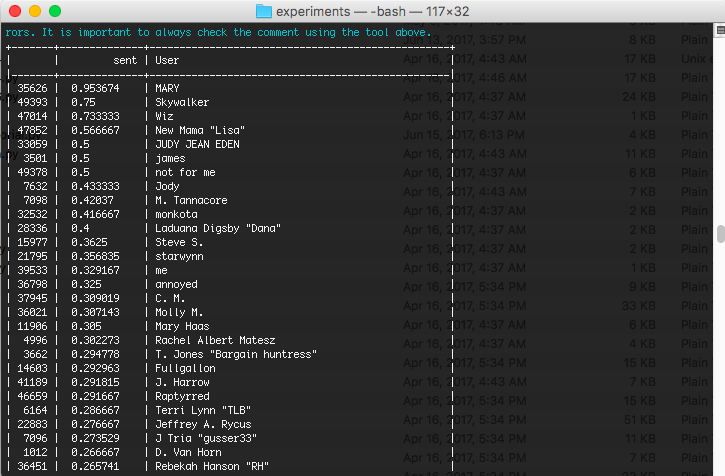The image size is (725, 476).
Task: Click the index value 11906
Action: [x=32, y=327]
